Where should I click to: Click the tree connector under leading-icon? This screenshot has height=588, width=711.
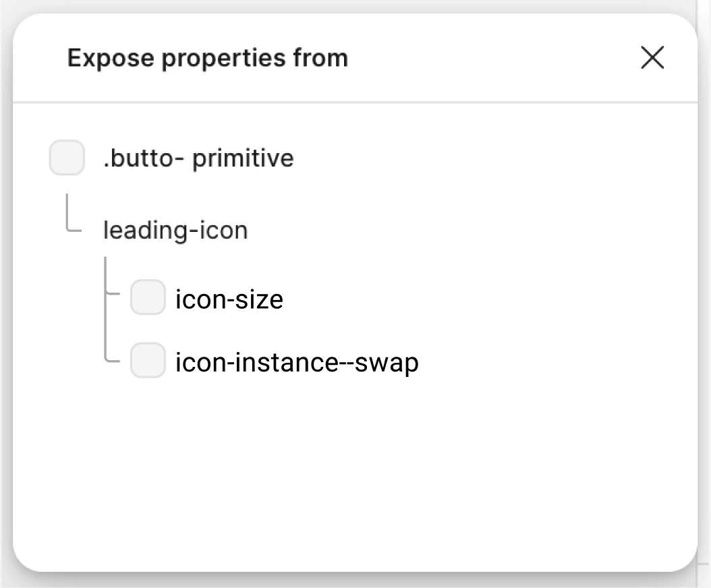[x=110, y=310]
